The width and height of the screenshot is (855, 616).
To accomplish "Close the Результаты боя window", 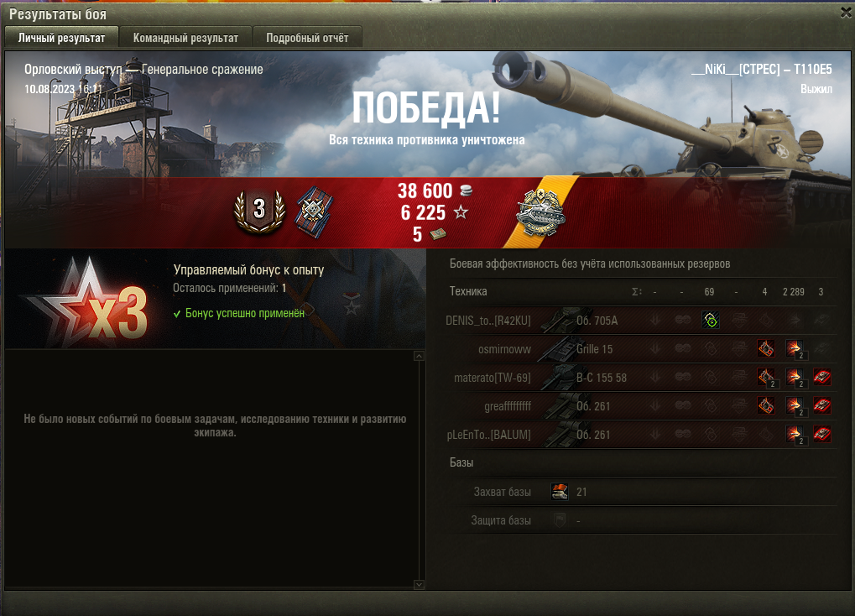I will [846, 13].
